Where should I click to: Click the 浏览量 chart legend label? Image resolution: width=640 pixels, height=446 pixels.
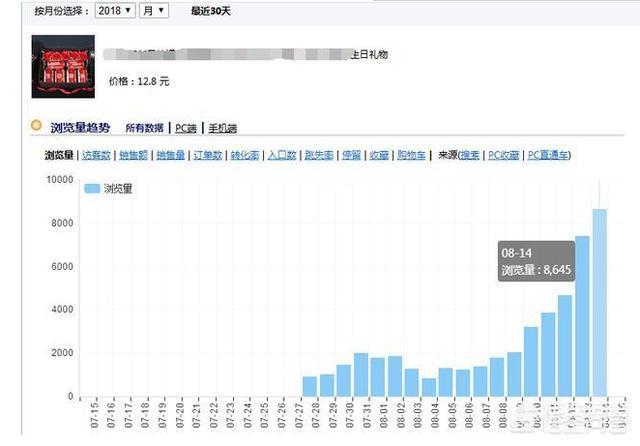point(118,189)
